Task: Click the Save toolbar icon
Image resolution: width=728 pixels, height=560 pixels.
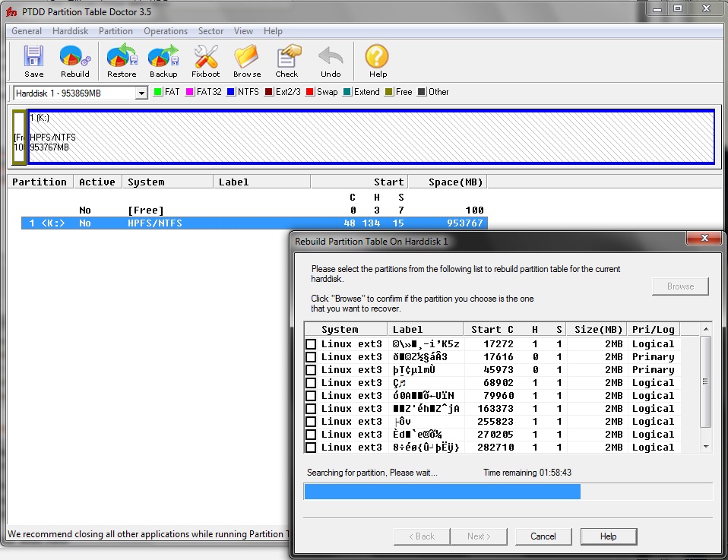Action: click(33, 60)
